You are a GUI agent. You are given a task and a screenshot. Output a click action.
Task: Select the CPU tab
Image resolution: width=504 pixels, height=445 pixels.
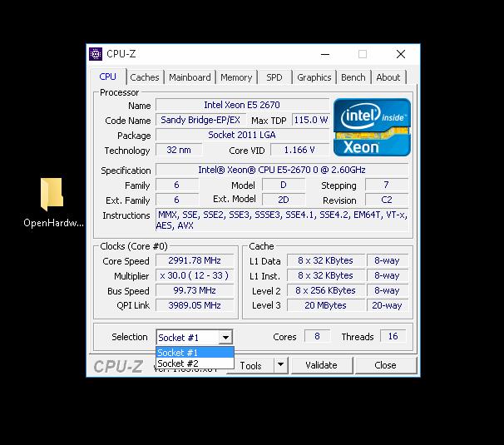[x=107, y=77]
